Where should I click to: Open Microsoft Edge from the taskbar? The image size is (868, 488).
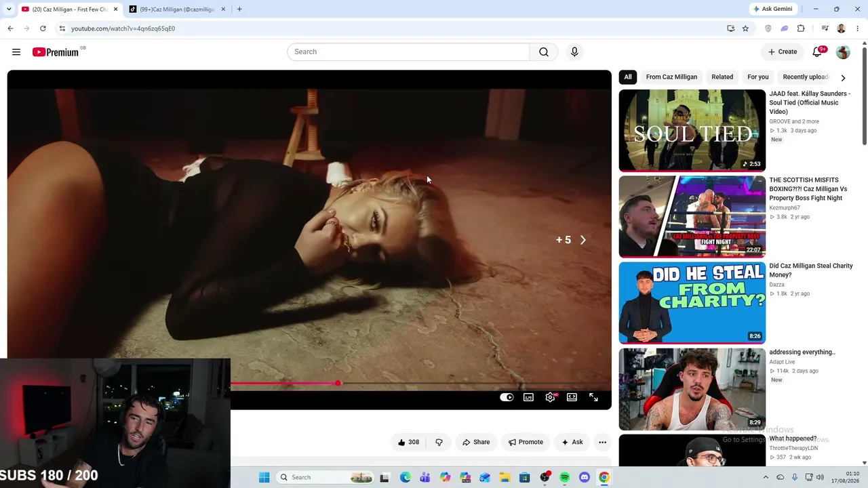pyautogui.click(x=406, y=477)
